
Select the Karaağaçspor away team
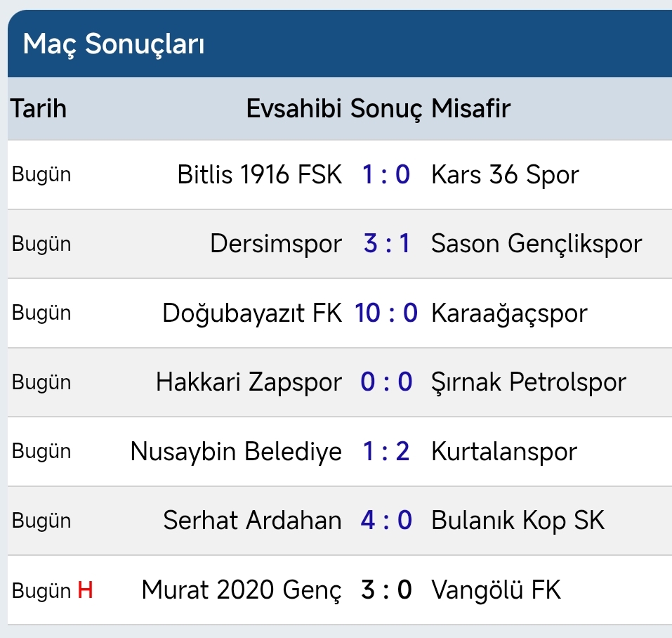tap(509, 313)
